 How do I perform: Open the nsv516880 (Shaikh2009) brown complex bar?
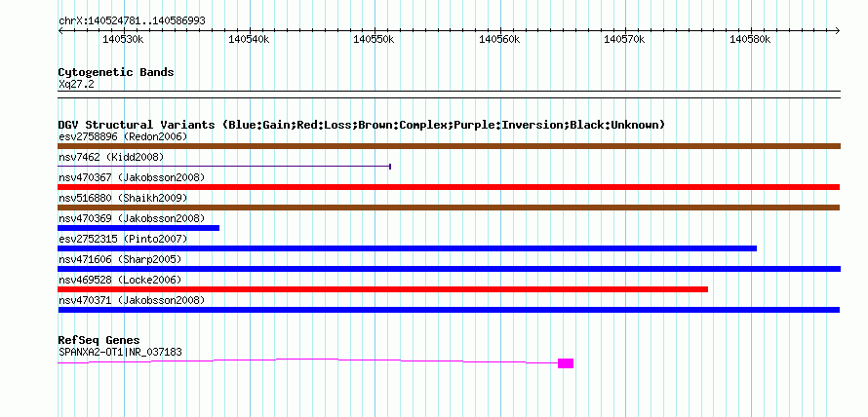(x=449, y=208)
